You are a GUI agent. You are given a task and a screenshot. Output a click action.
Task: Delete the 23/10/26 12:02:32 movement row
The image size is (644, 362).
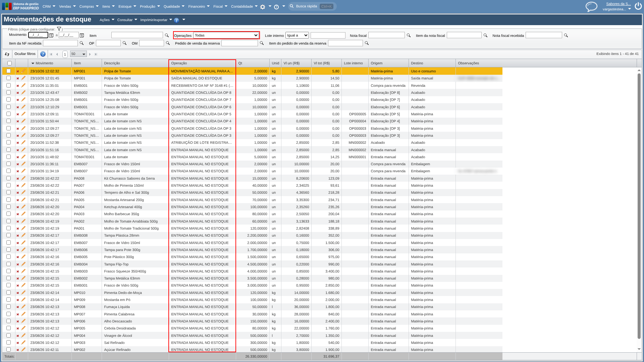tap(18, 71)
